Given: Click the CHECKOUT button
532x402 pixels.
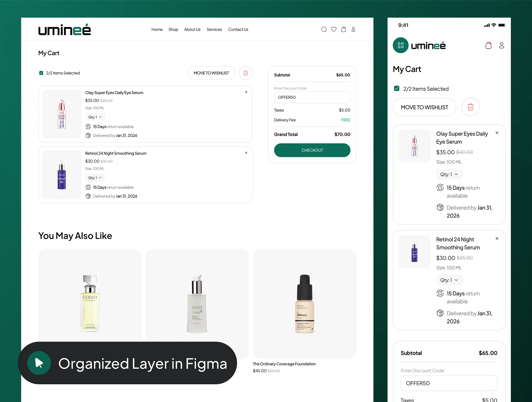Looking at the screenshot, I should click(x=312, y=150).
